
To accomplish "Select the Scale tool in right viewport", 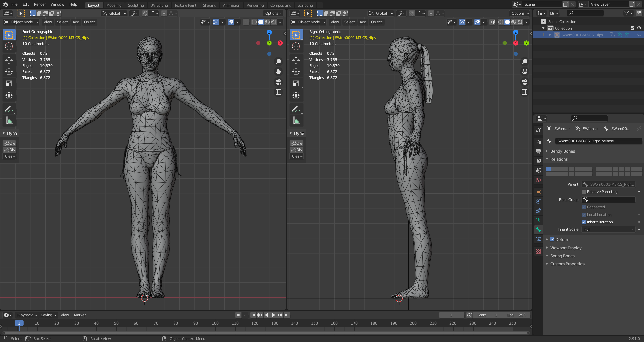I will tap(296, 84).
